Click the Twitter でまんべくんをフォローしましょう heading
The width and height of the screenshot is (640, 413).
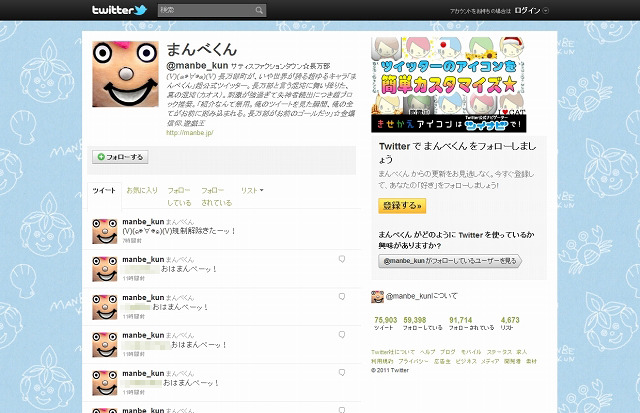458,152
